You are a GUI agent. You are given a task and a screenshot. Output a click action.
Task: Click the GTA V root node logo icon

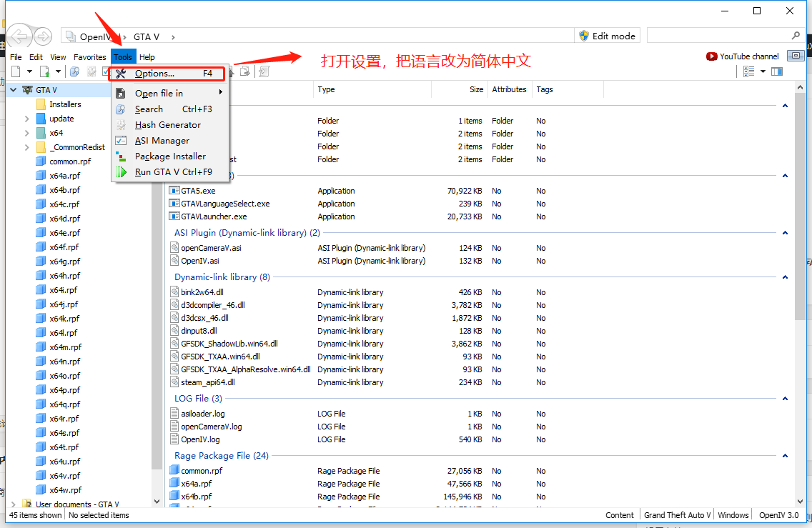[27, 90]
